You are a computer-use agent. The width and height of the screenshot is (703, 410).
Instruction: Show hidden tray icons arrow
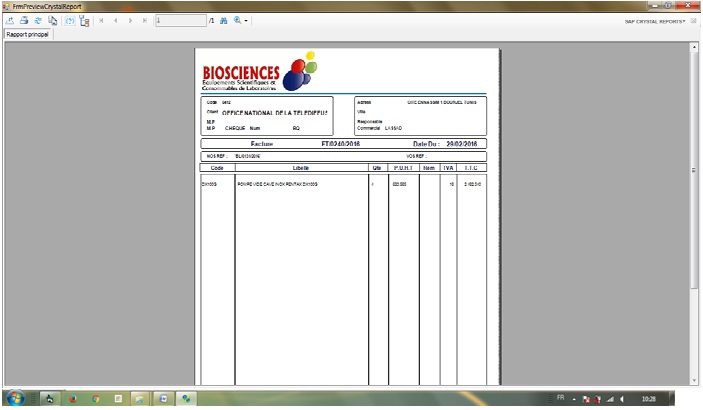tap(574, 399)
